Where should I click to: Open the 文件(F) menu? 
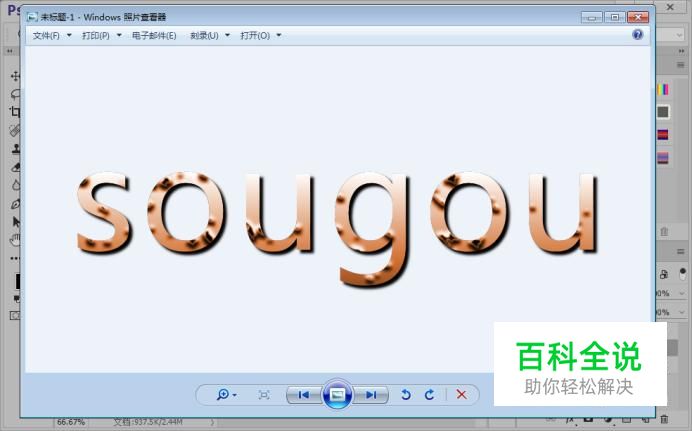[46, 36]
